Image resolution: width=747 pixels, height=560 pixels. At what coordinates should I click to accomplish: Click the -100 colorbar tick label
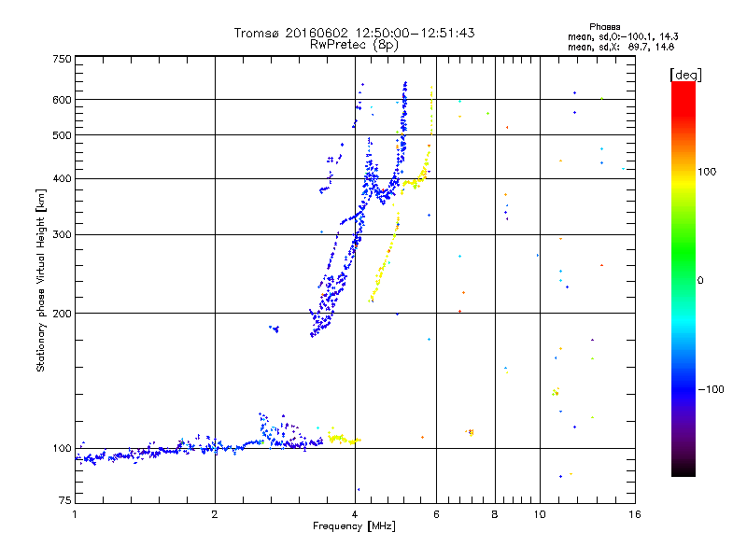(714, 388)
